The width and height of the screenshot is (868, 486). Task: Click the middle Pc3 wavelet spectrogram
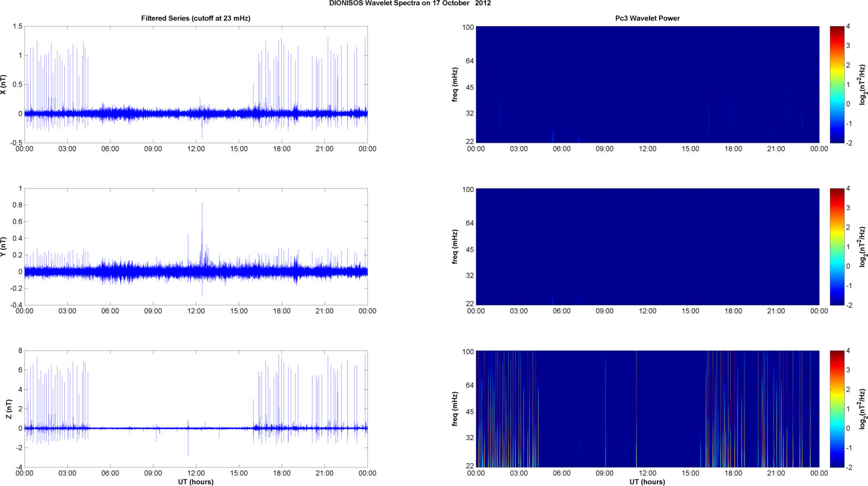(647, 247)
